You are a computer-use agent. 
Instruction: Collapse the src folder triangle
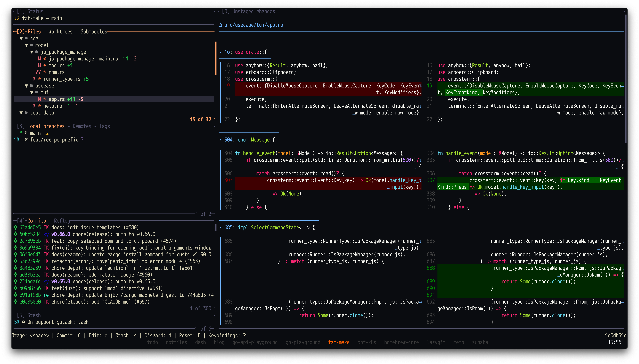tap(21, 38)
